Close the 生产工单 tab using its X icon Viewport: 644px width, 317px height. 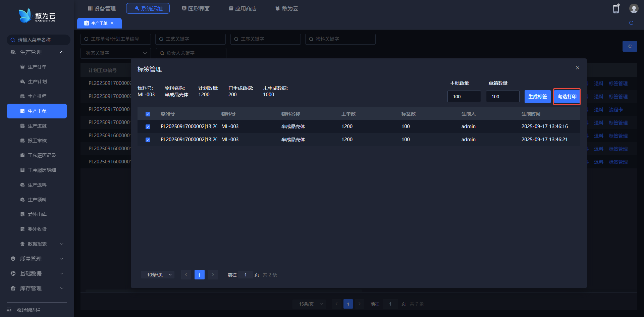point(112,23)
